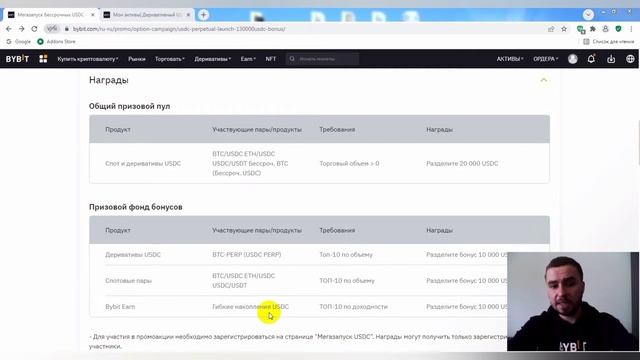Click the Bybit Earn row cell
This screenshot has height=360, width=640.
click(120, 307)
